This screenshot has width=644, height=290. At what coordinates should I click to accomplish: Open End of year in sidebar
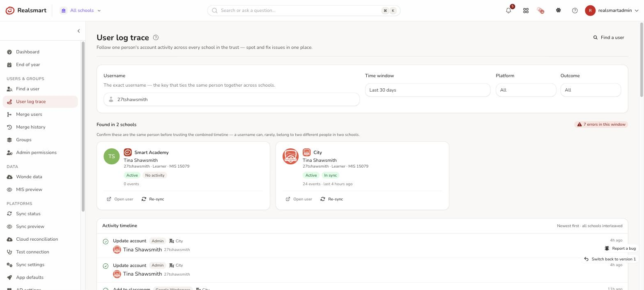coord(40,64)
